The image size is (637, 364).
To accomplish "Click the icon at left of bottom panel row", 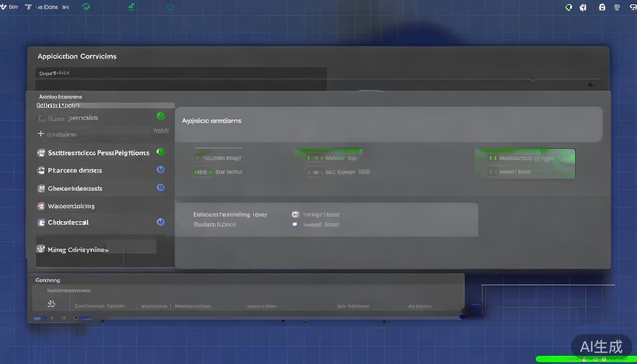I will coord(52,304).
